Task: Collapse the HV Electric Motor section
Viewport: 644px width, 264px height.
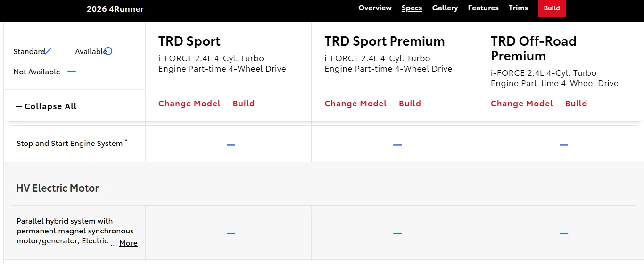Action: coord(58,188)
